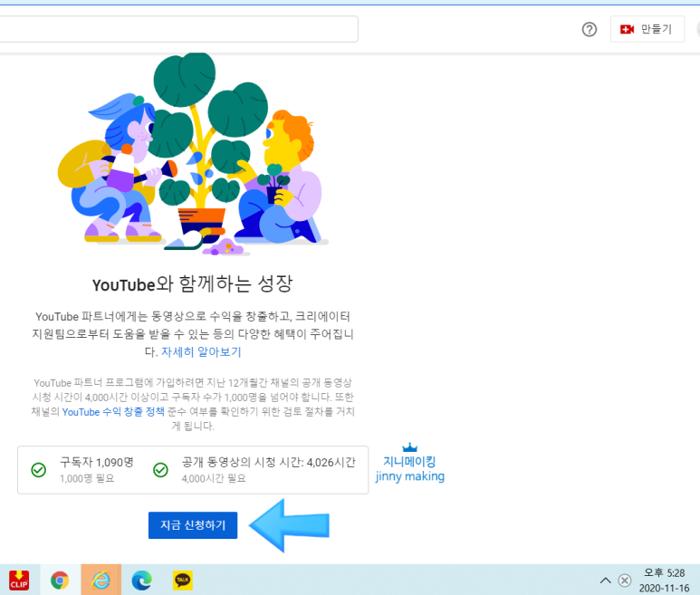Click the plant growth illustration
The image size is (700, 595).
click(193, 154)
